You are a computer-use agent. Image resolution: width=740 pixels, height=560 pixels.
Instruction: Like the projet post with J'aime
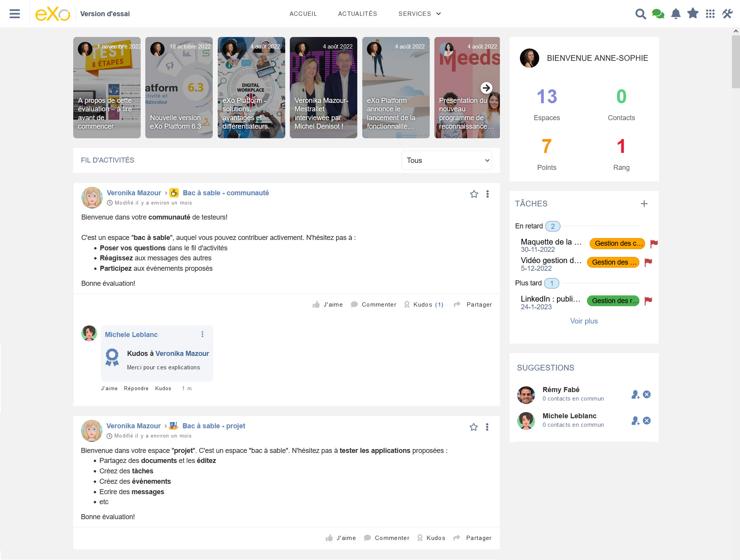340,538
